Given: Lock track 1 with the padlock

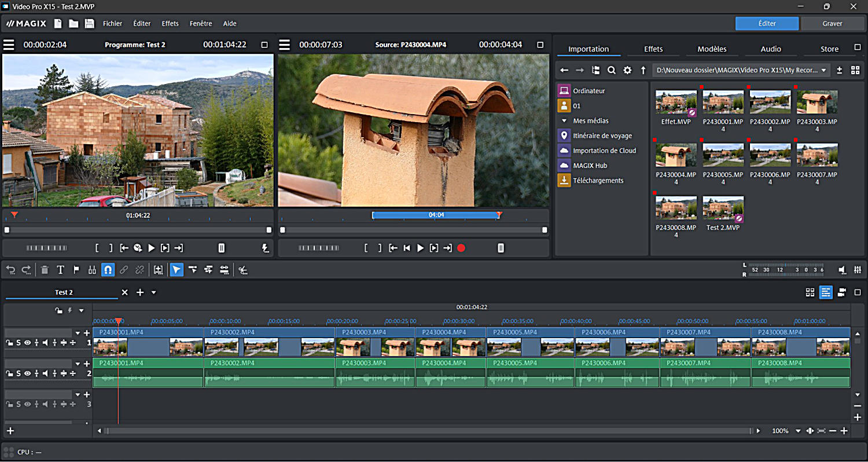Looking at the screenshot, I should [x=9, y=343].
